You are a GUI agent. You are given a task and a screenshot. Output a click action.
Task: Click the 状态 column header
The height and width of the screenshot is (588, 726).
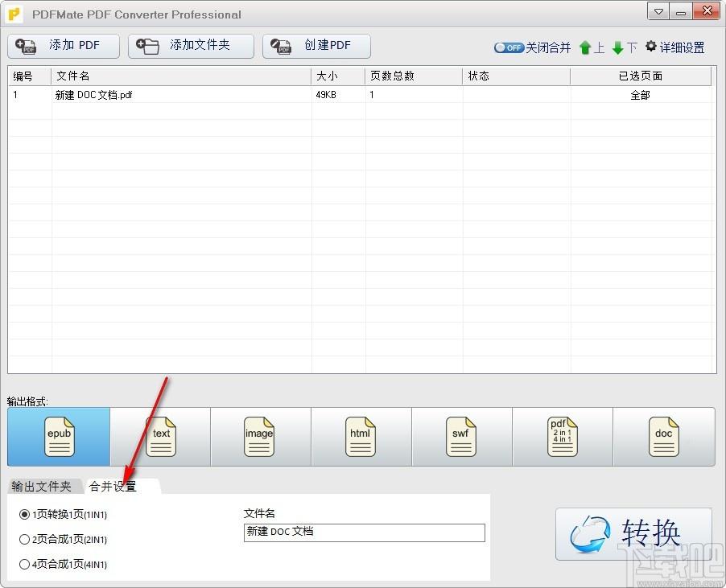(x=516, y=76)
